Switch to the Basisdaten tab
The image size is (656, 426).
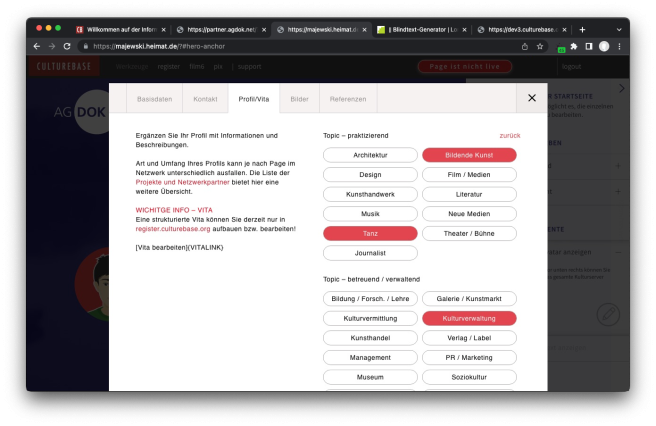(x=153, y=99)
